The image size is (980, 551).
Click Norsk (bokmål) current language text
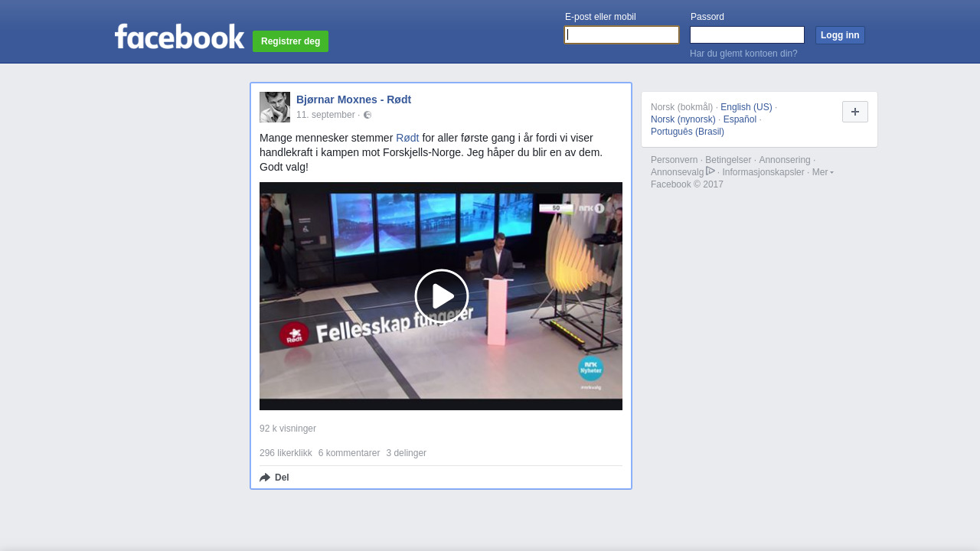click(681, 107)
